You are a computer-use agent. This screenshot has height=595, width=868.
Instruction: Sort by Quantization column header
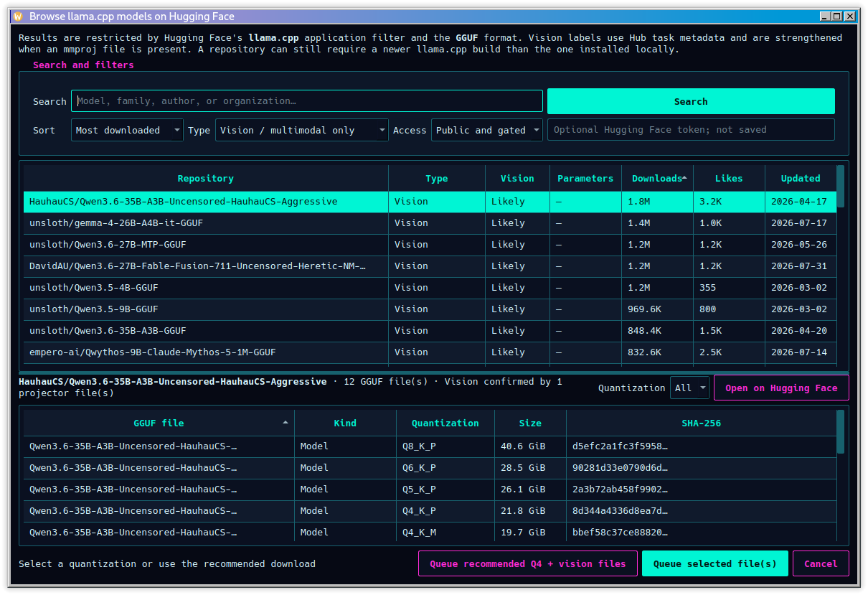(445, 423)
